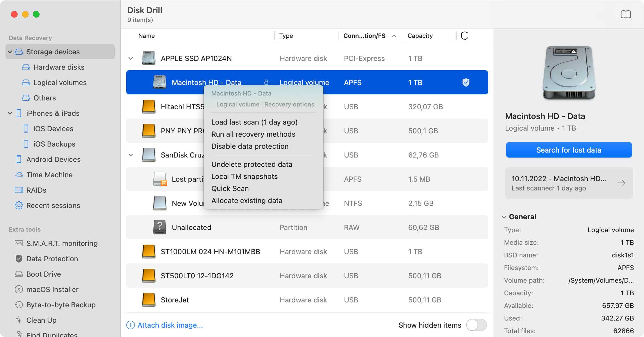Click the Unallocated question-mark icon
The height and width of the screenshot is (337, 644).
(x=160, y=227)
